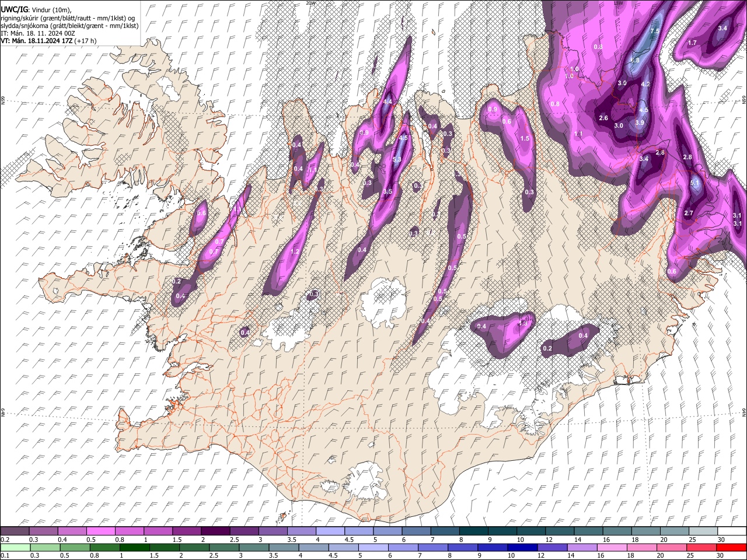Click the bright red legend swatch after 30
The image size is (747, 560).
click(731, 547)
